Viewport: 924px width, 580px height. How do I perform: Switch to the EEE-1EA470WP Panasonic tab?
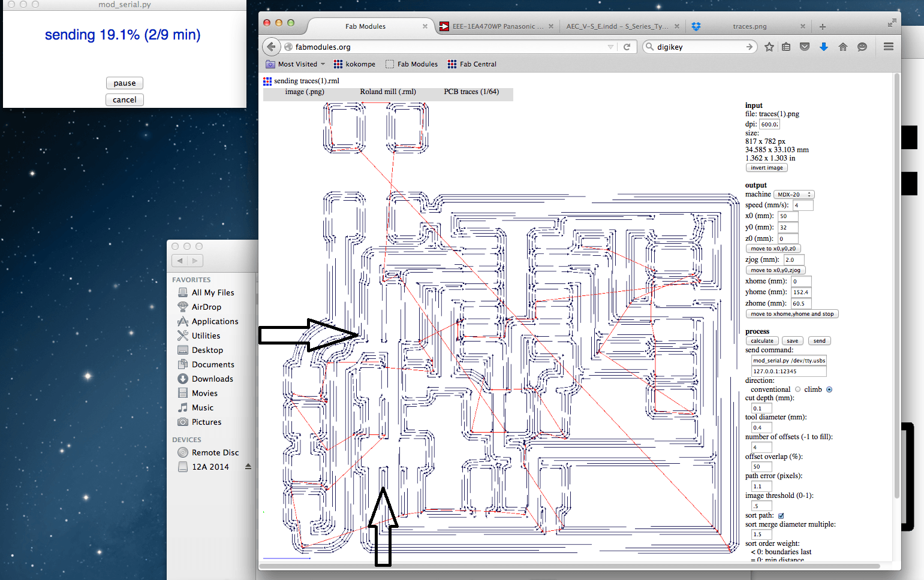tap(497, 26)
